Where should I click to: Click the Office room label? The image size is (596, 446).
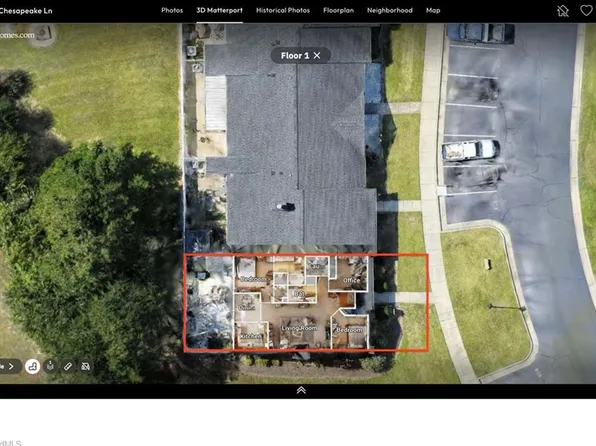(351, 280)
